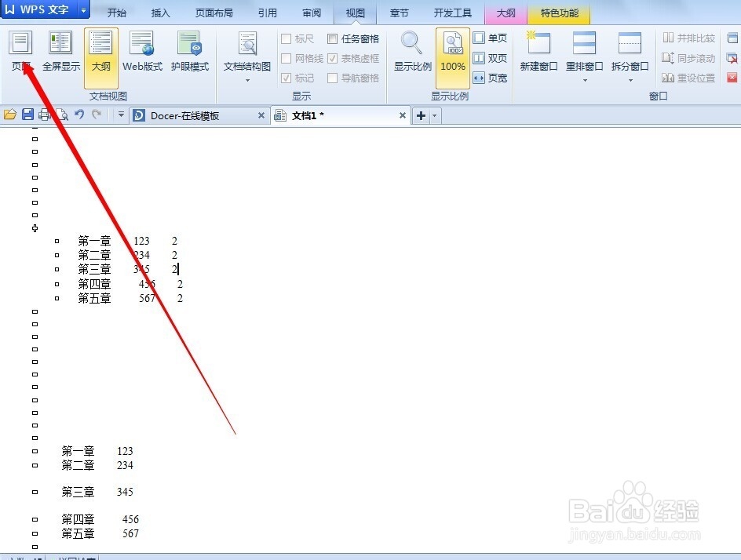This screenshot has width=741, height=560.
Task: Open the 审阅 ribbon tab
Action: point(312,13)
